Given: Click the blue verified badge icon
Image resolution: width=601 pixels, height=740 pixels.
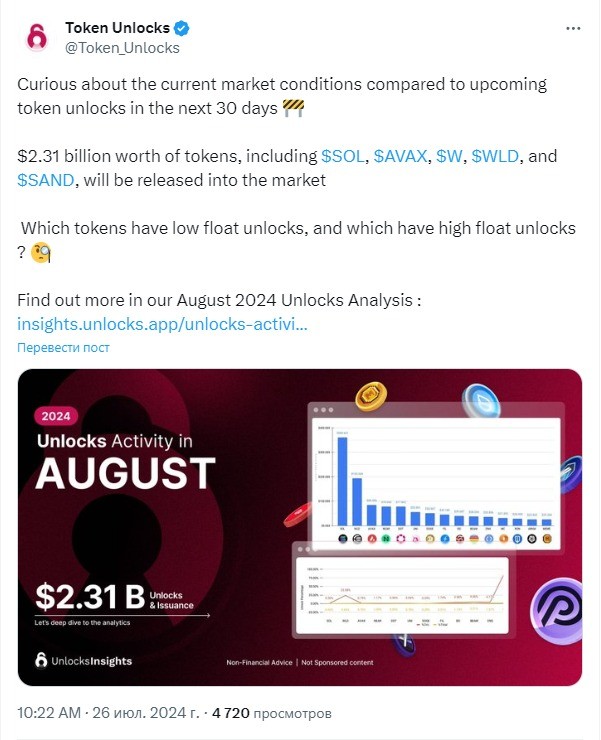Looking at the screenshot, I should [x=182, y=28].
